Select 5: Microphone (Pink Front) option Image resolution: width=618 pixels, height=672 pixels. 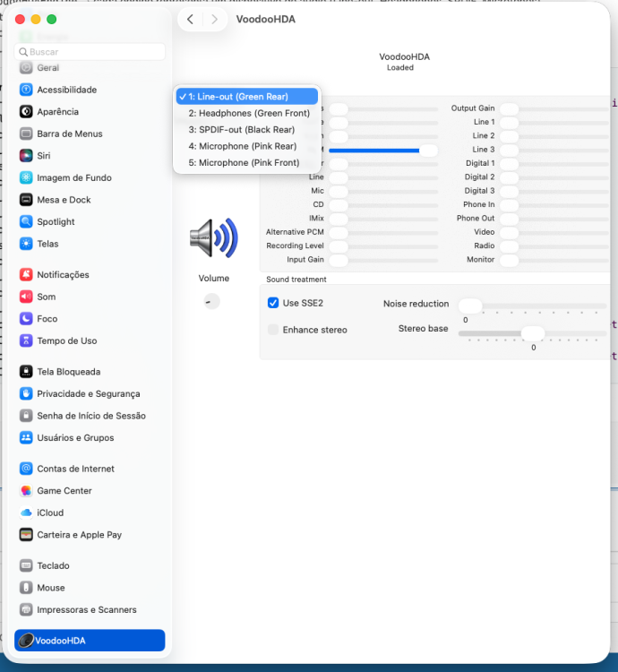[x=247, y=163]
